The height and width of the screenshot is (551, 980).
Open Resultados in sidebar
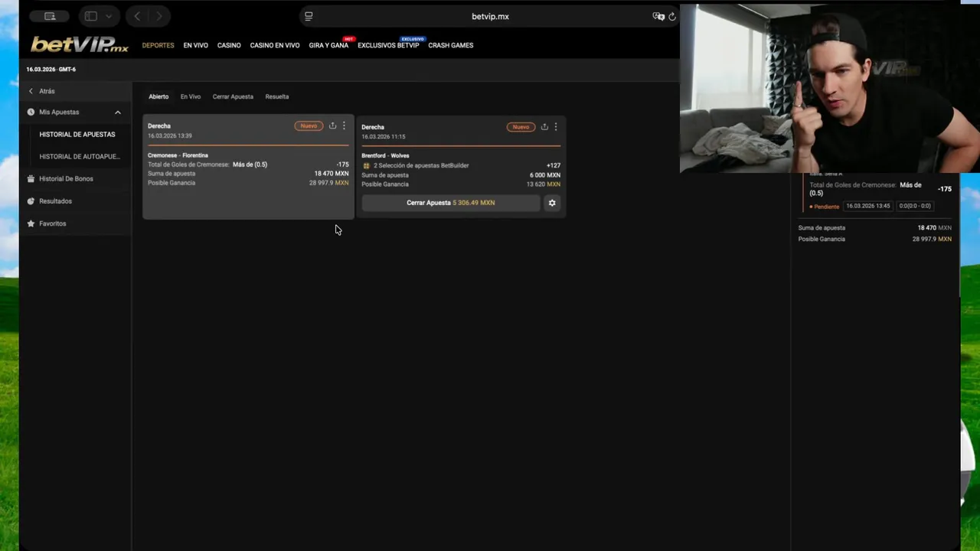point(55,201)
